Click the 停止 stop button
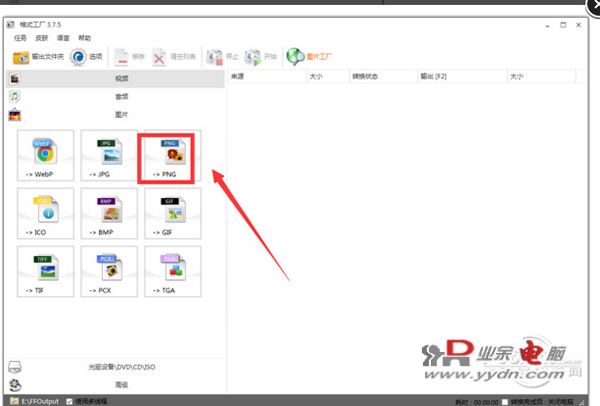600x406 pixels. 222,57
